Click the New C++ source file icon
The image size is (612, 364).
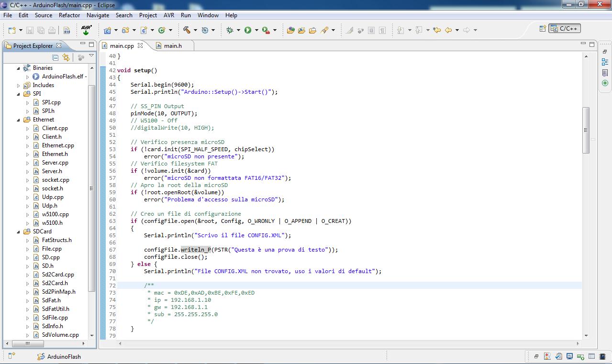click(x=144, y=30)
